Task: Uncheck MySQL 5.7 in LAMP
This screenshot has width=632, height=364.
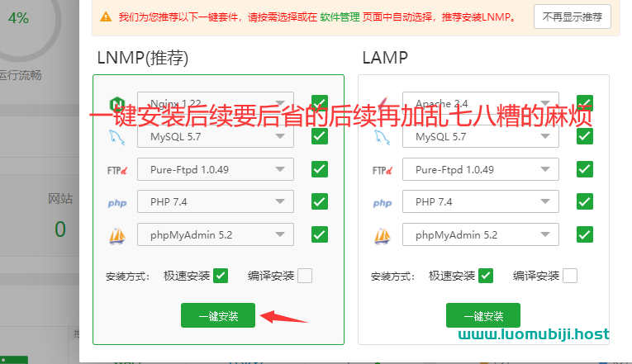Action: [585, 136]
